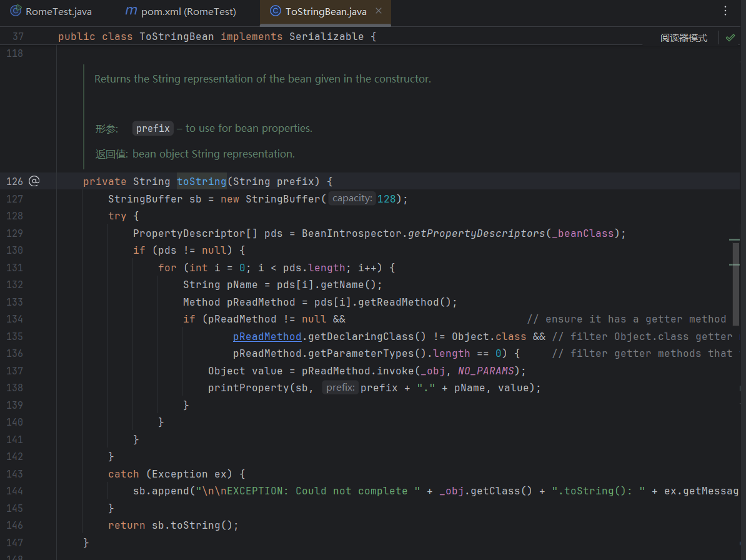The height and width of the screenshot is (560, 746).
Task: Click the top marker on error stripe
Action: coord(735,239)
